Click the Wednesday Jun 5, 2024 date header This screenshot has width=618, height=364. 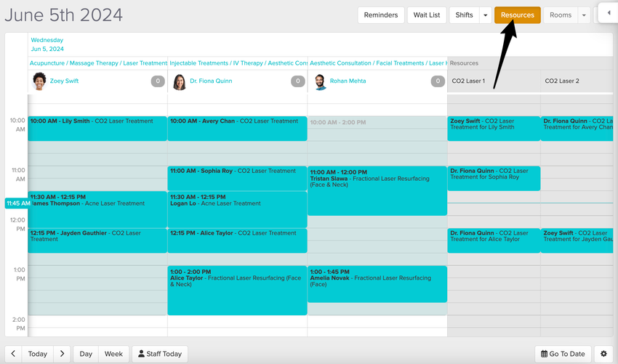pos(47,44)
